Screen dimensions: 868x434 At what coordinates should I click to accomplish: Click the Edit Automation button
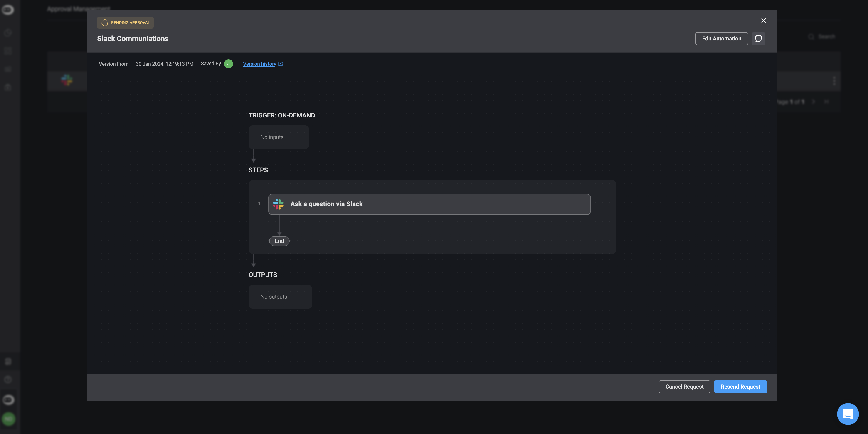(721, 38)
